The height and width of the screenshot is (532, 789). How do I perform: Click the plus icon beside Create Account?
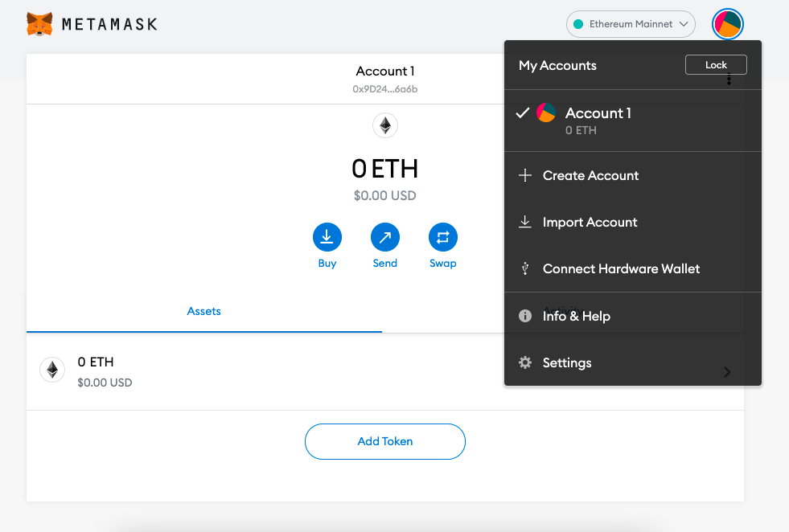tap(525, 175)
